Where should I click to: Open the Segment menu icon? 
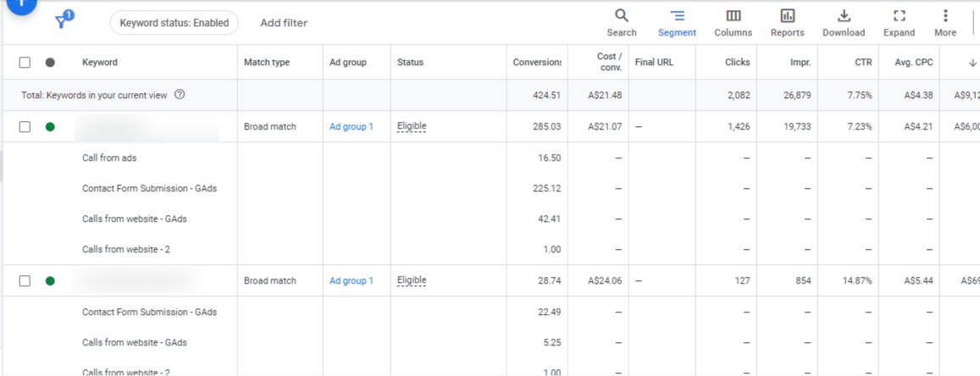[x=677, y=15]
